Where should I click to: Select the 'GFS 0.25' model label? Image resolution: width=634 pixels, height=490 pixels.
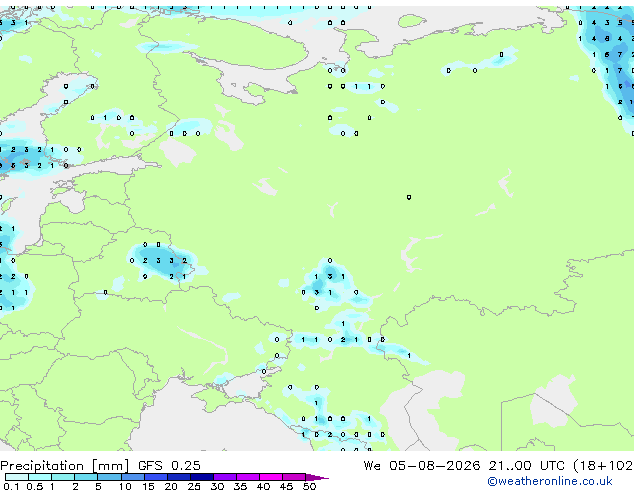tap(169, 465)
